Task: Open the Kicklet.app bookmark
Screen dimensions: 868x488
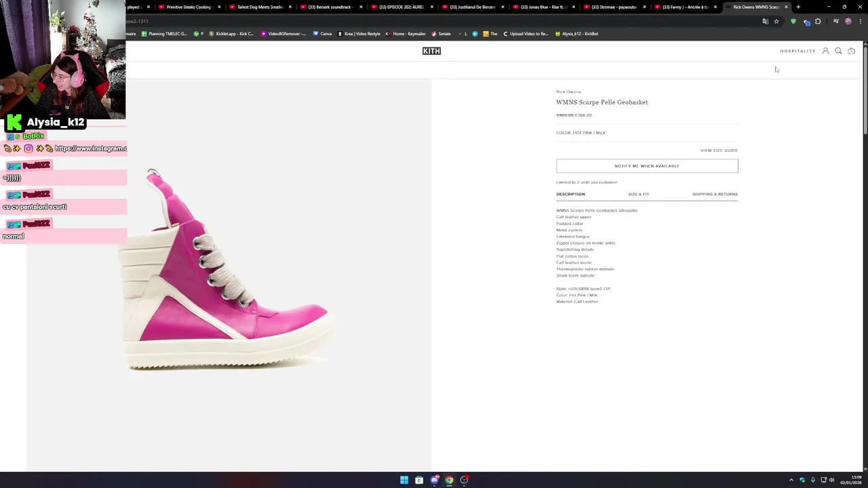Action: pyautogui.click(x=232, y=34)
